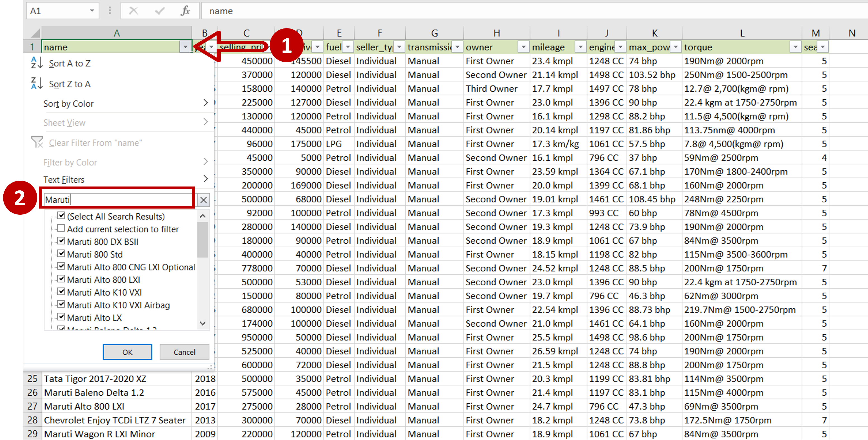Click max power cell 108.45 bhp
This screenshot has width=868, height=440.
654,199
